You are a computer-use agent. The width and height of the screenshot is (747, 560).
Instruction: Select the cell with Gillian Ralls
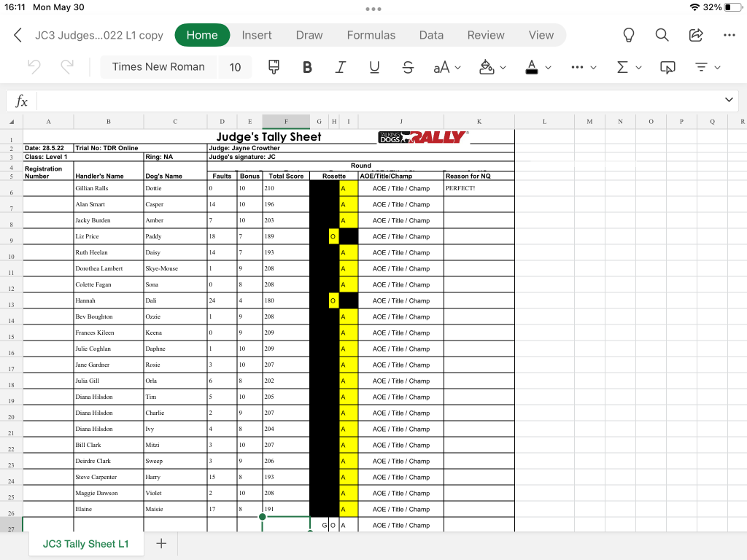(109, 188)
